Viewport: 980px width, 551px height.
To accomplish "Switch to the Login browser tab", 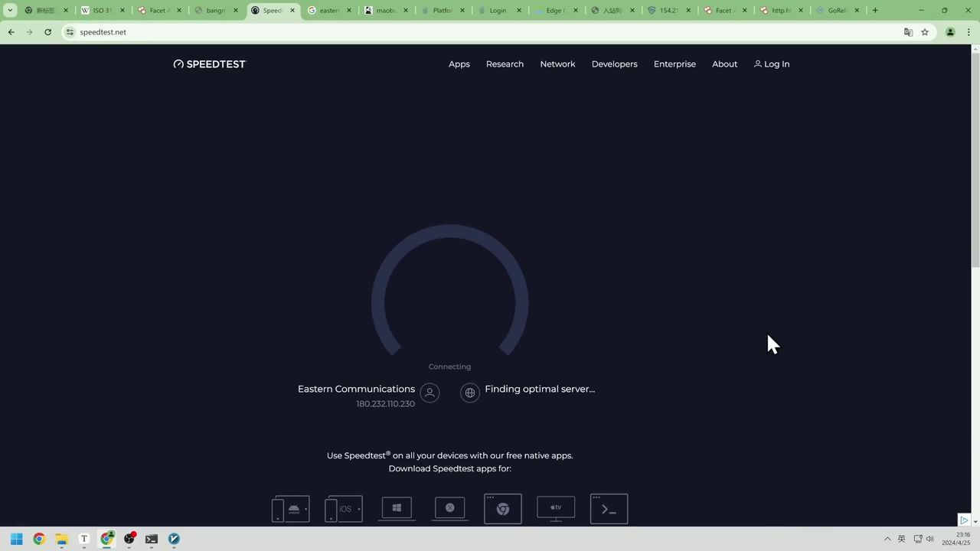I will click(x=498, y=11).
